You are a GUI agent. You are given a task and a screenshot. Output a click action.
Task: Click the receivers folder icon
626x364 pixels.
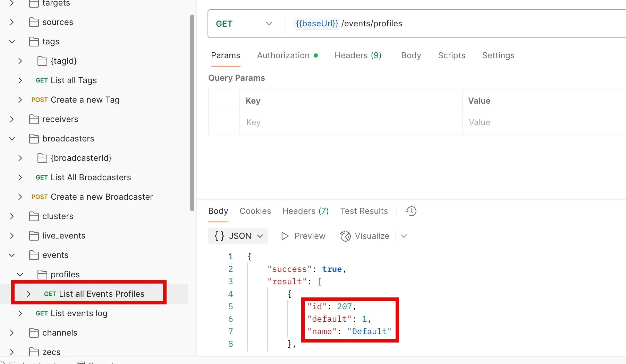[x=34, y=119]
